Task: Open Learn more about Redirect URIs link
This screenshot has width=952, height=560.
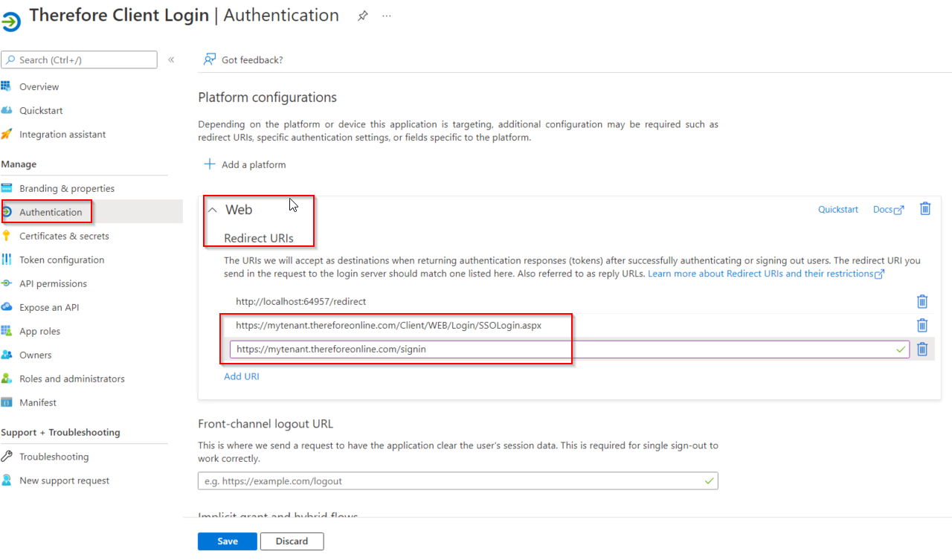Action: tap(766, 274)
